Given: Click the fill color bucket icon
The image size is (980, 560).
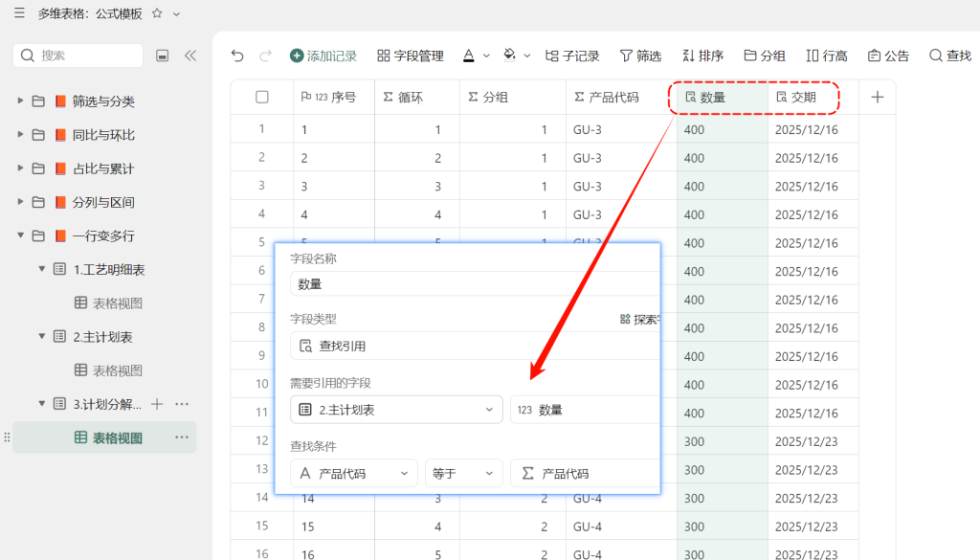Looking at the screenshot, I should (509, 56).
